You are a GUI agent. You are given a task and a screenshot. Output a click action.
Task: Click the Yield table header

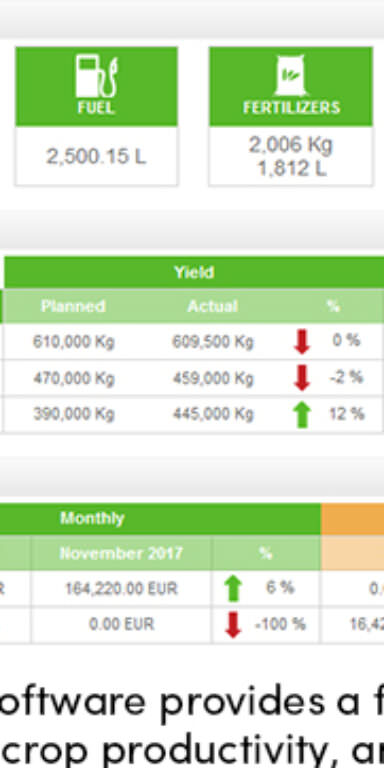pos(194,272)
